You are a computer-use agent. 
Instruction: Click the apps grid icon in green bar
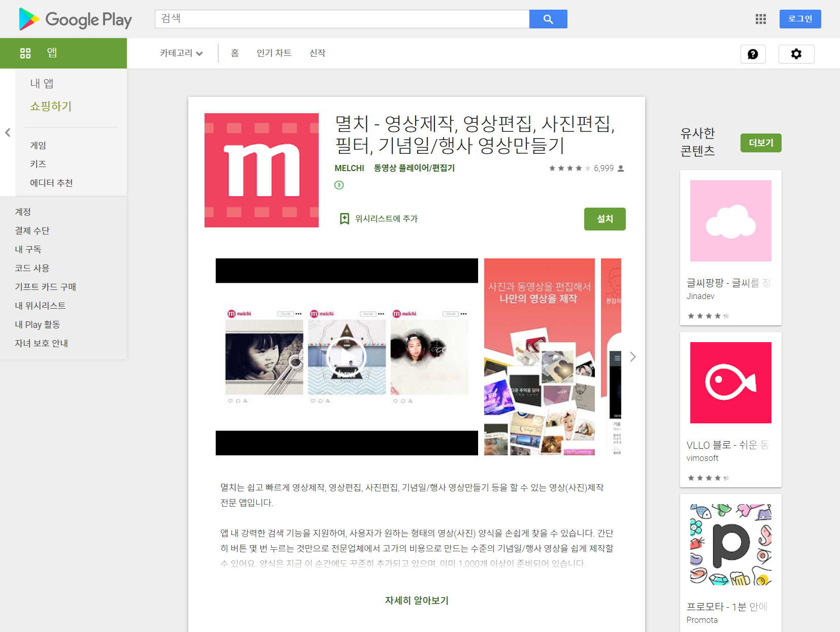coord(25,53)
